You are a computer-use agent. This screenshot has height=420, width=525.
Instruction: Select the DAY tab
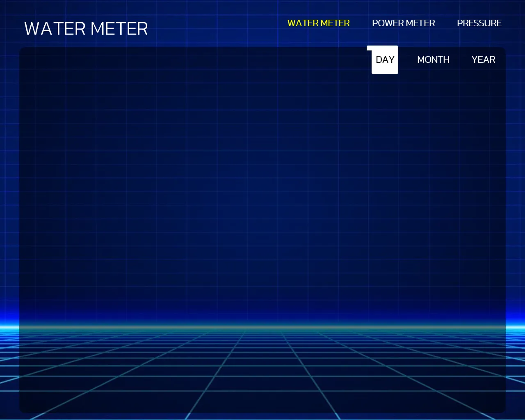(385, 60)
